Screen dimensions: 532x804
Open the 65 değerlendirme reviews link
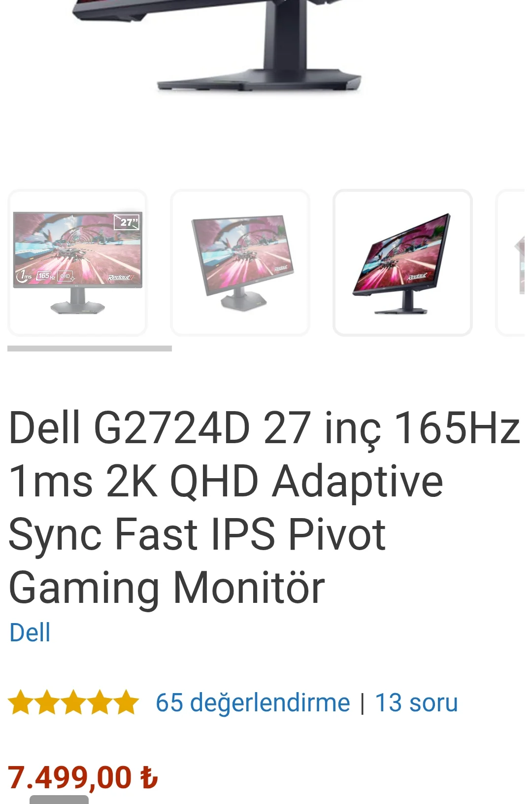[253, 702]
